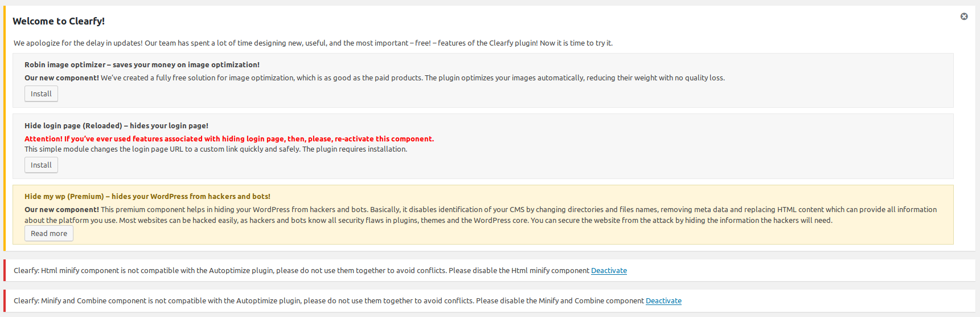
Task: Click the bold 'Our new component!' in yellow box
Action: click(x=61, y=210)
